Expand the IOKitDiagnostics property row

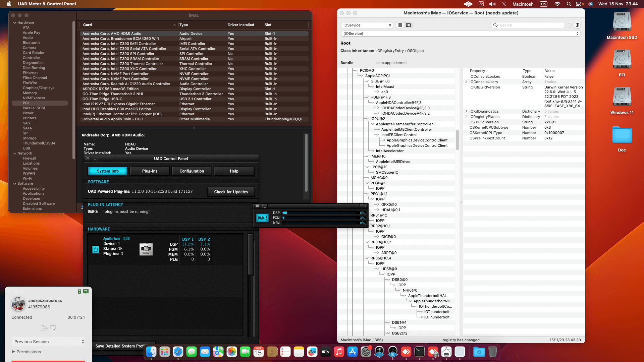[x=466, y=111]
